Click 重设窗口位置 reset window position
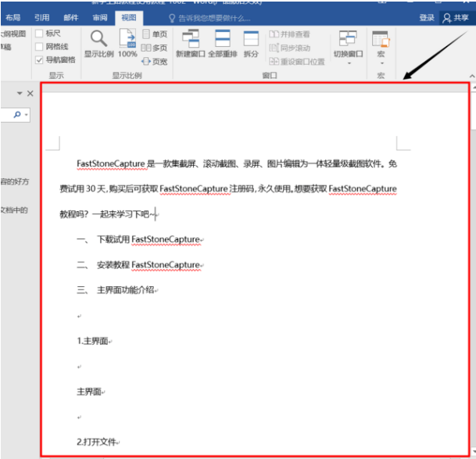The height and width of the screenshot is (459, 476). [296, 61]
